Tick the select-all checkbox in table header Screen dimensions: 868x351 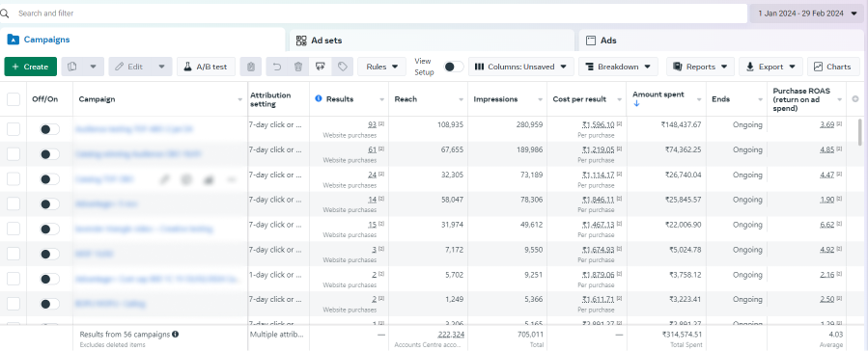pyautogui.click(x=14, y=99)
